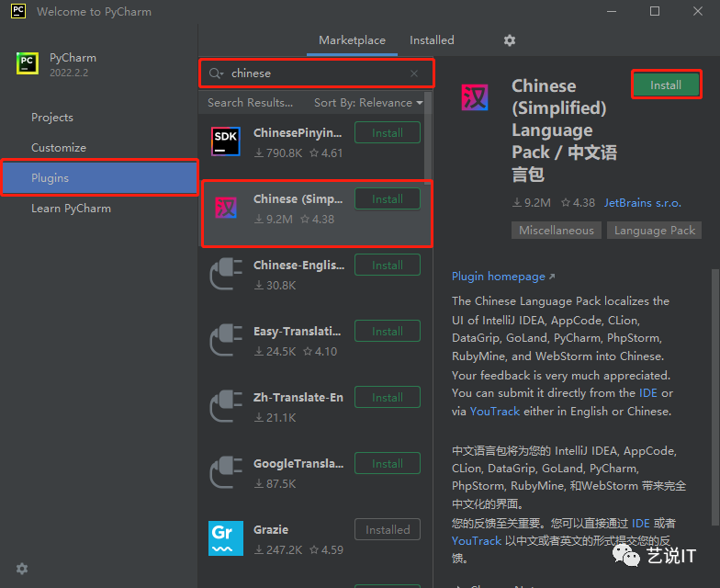Install the Chinese-Englis... plugin
The image size is (720, 588).
[x=388, y=265]
